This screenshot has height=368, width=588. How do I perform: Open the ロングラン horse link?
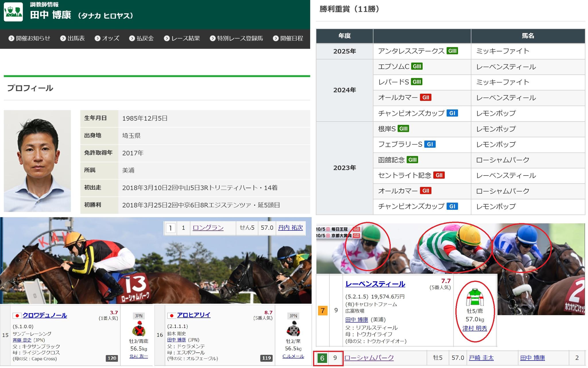point(208,228)
